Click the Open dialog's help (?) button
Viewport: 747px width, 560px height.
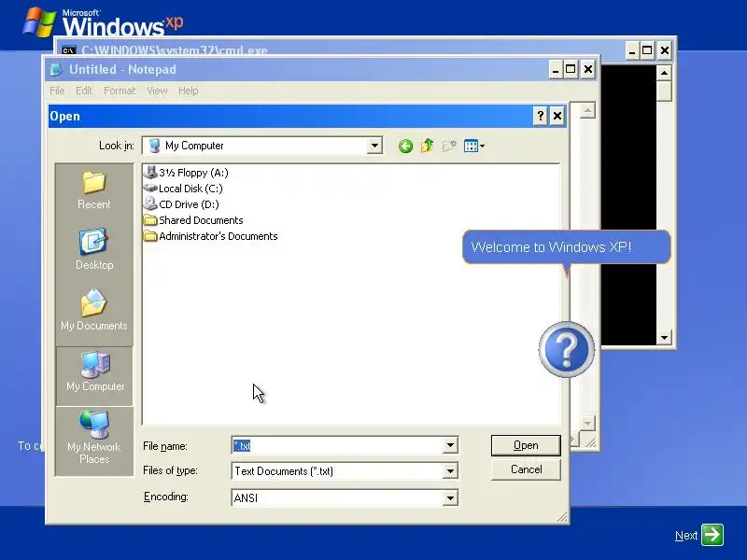tap(540, 116)
